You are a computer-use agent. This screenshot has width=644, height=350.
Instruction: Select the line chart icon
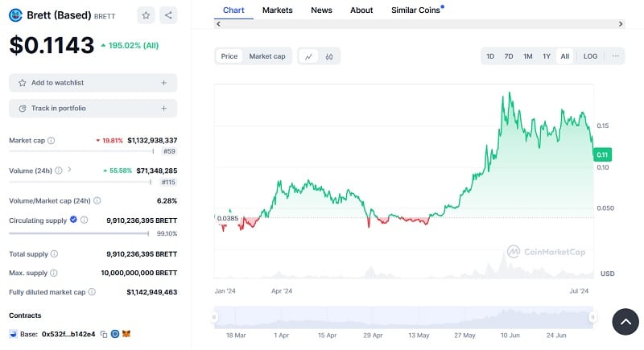[308, 56]
